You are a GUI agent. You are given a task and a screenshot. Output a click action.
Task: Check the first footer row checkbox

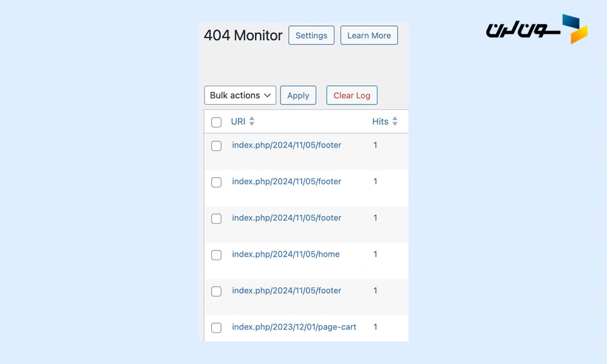point(216,146)
